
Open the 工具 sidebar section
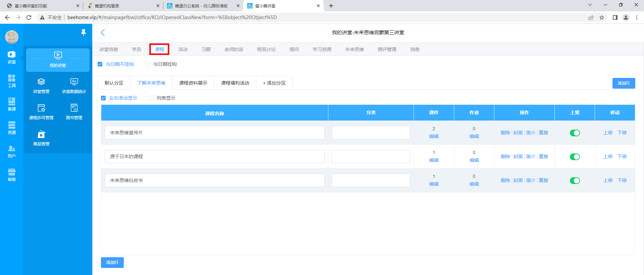tap(11, 81)
